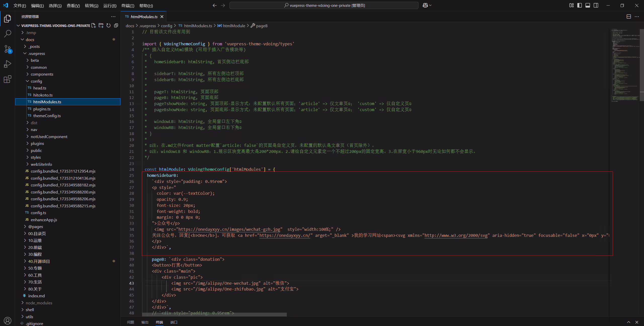
Task: Click htmlModule in the breadcrumb path
Action: pos(234,26)
